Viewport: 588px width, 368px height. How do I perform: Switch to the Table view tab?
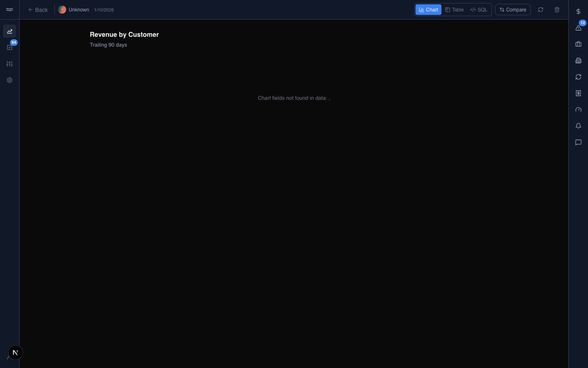[454, 10]
